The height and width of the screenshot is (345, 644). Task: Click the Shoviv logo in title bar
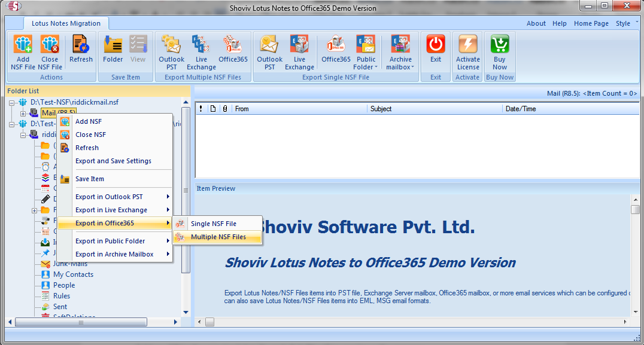coord(14,6)
